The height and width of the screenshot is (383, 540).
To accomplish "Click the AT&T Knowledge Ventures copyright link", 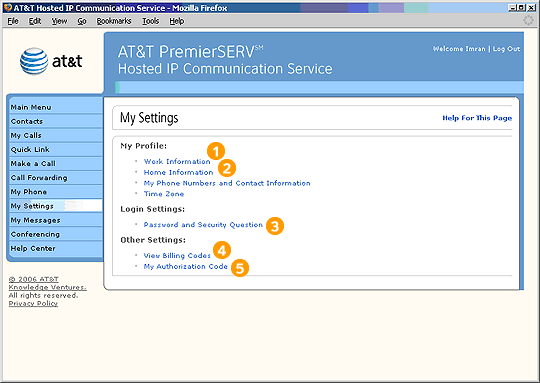I will click(x=48, y=283).
